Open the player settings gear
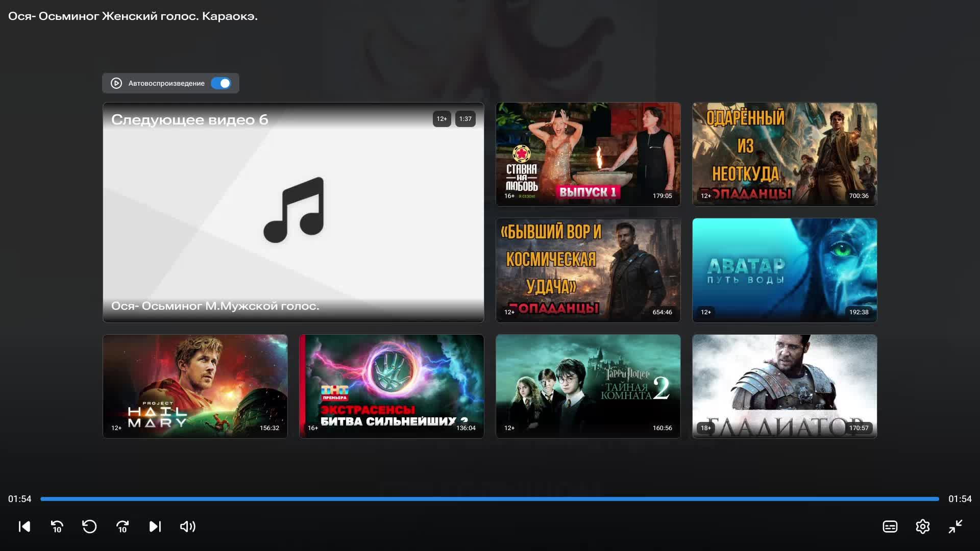980x551 pixels. (923, 527)
